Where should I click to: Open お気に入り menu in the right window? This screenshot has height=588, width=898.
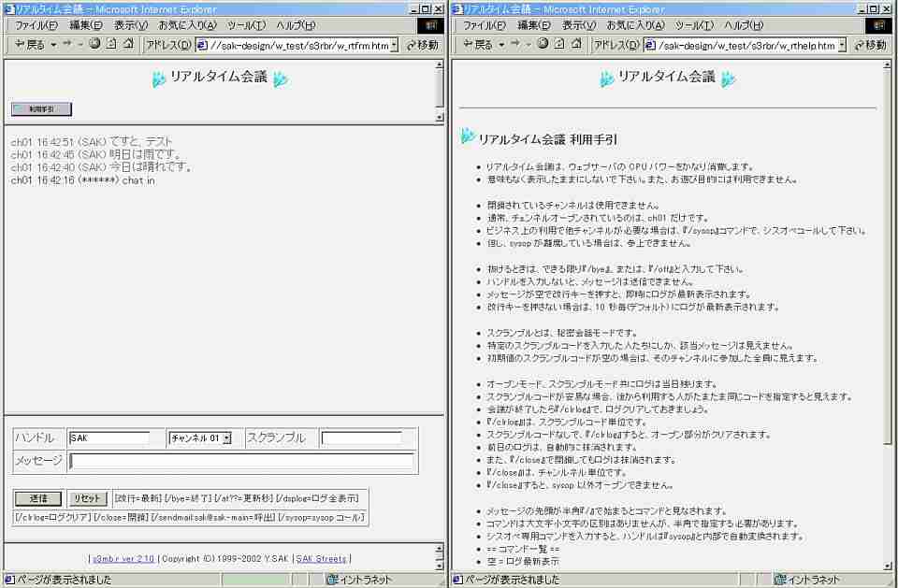click(635, 25)
